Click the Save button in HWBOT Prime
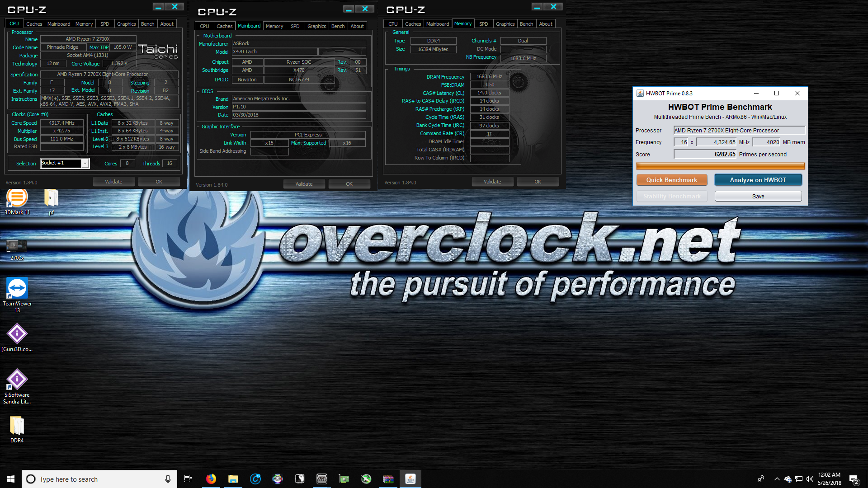Image resolution: width=868 pixels, height=488 pixels. point(758,196)
